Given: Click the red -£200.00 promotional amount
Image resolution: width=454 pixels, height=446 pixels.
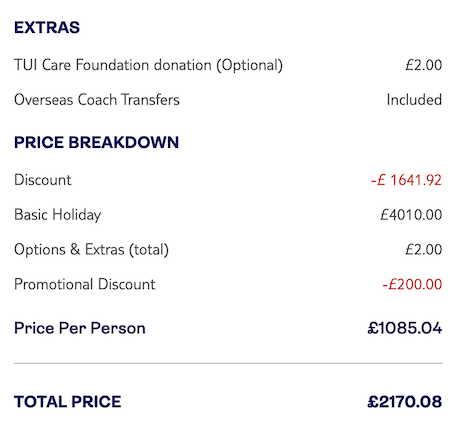Looking at the screenshot, I should (x=412, y=284).
